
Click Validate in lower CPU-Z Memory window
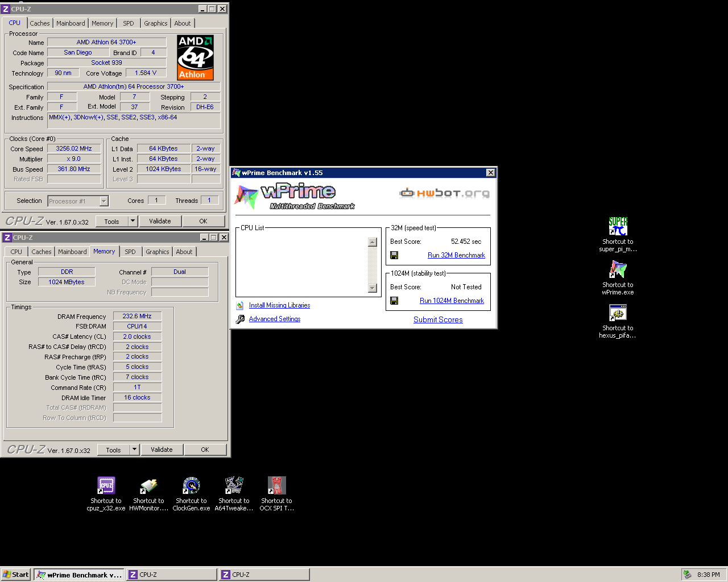click(x=162, y=450)
